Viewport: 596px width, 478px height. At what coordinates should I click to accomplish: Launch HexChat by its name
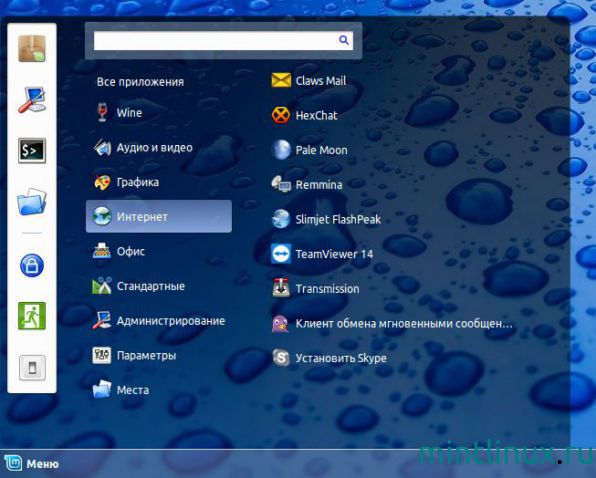[316, 115]
